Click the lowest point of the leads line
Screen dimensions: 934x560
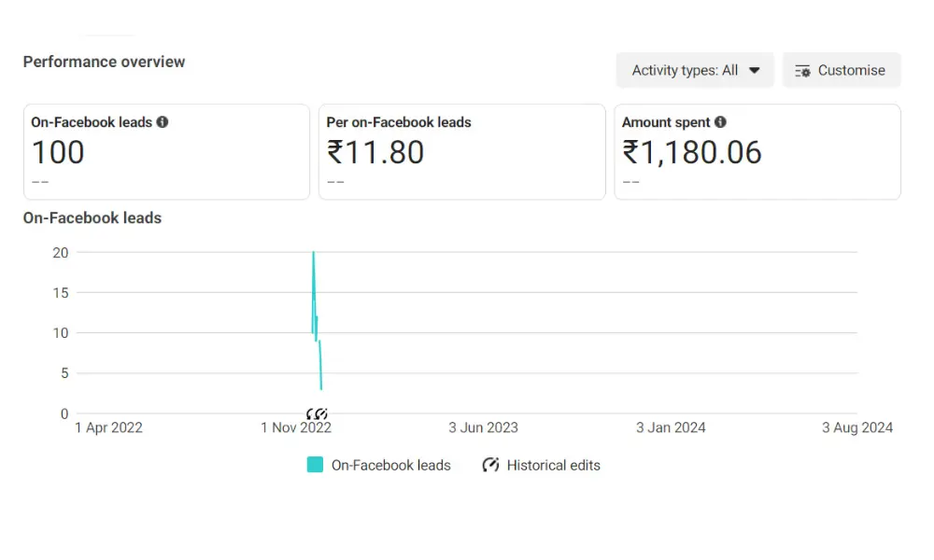(321, 389)
